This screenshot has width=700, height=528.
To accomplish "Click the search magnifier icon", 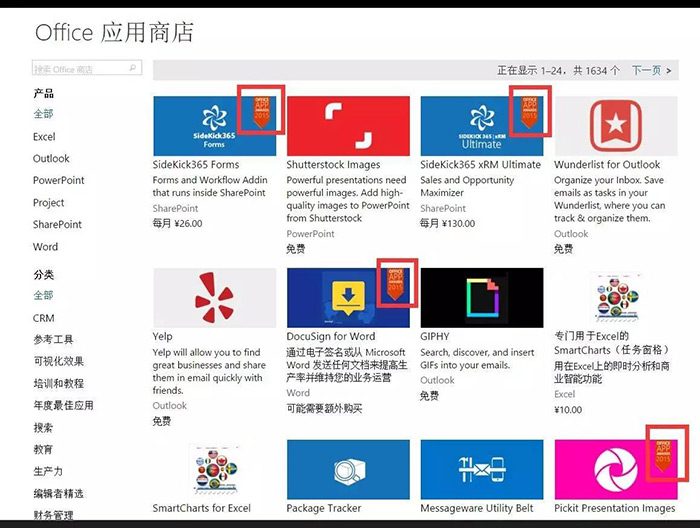I will [x=132, y=68].
